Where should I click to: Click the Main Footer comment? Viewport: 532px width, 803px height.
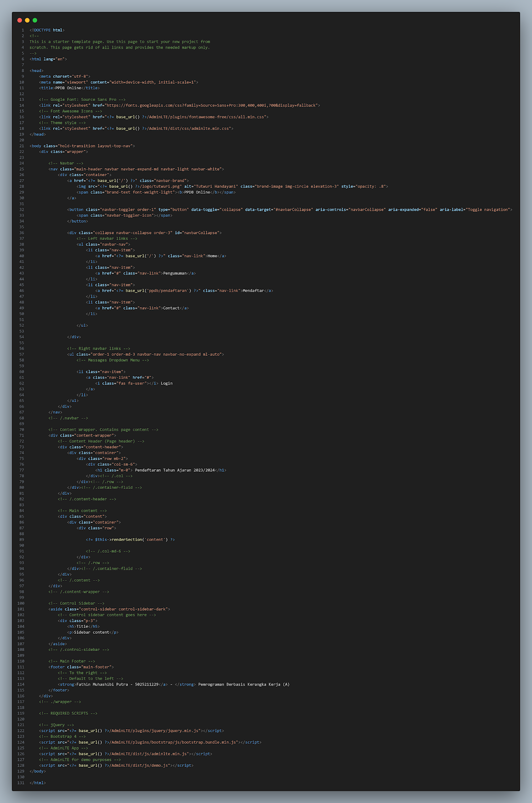(72, 661)
